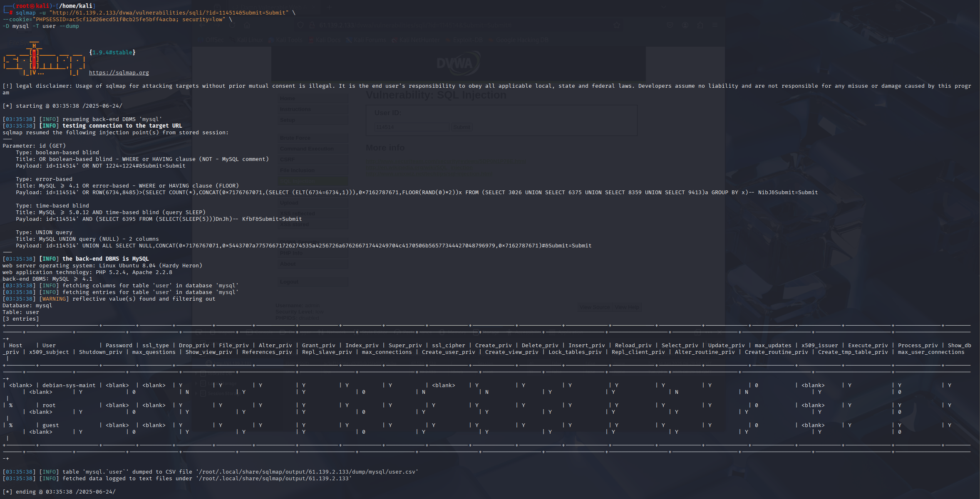980x499 pixels.
Task: Bookmark the page with the star icon
Action: click(x=617, y=25)
